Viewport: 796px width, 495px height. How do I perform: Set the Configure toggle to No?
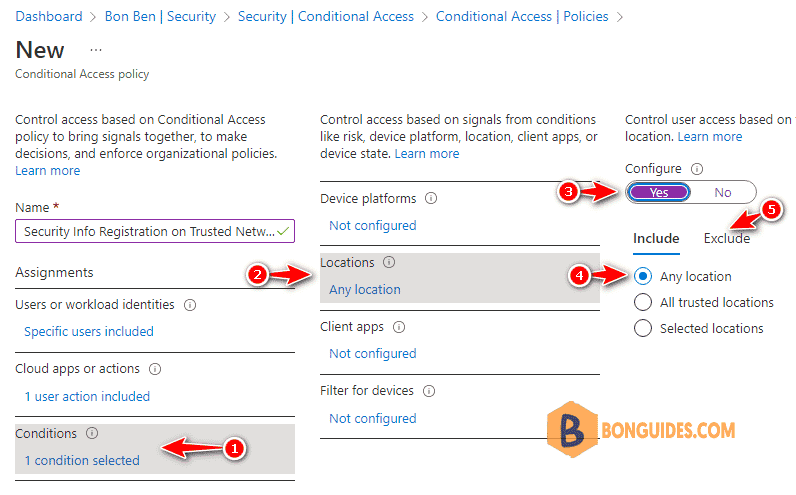pyautogui.click(x=723, y=192)
